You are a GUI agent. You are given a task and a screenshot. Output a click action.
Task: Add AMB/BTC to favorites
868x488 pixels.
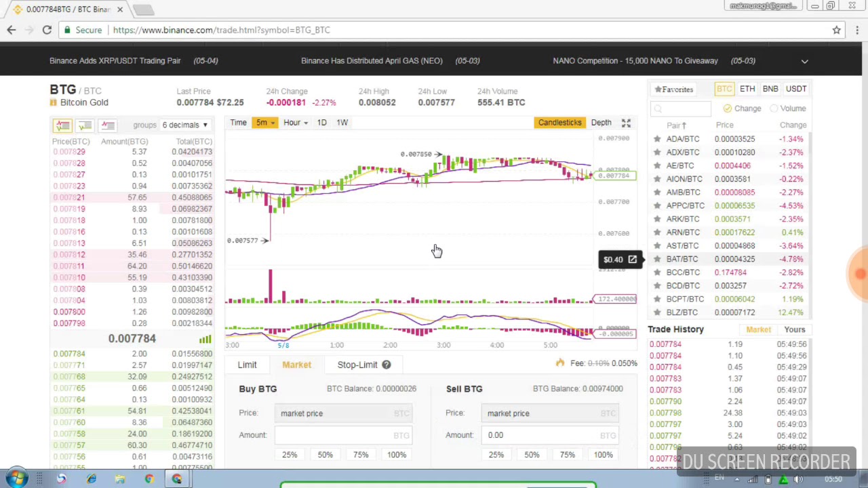click(656, 192)
